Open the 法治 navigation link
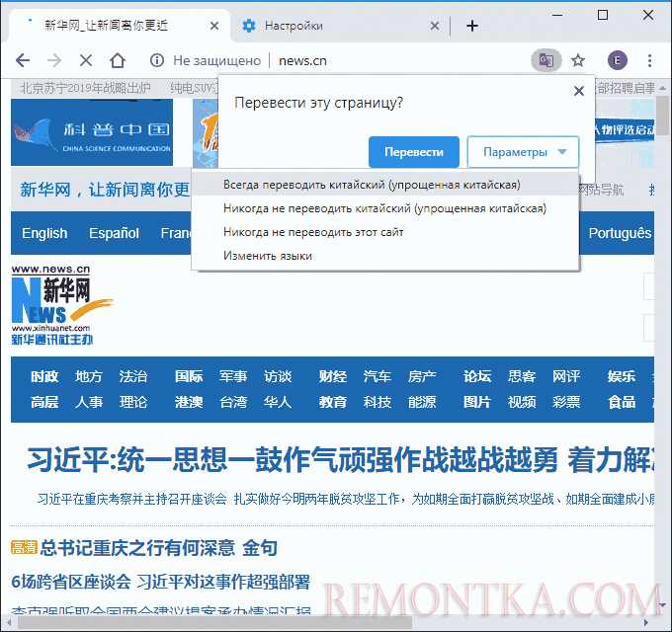Viewport: 672px width, 632px height. click(x=133, y=376)
